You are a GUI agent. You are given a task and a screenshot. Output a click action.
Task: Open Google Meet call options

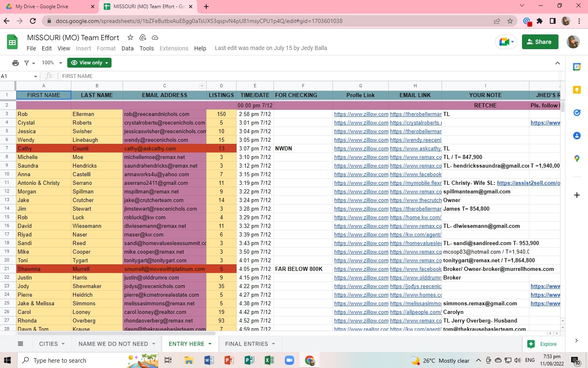506,42
